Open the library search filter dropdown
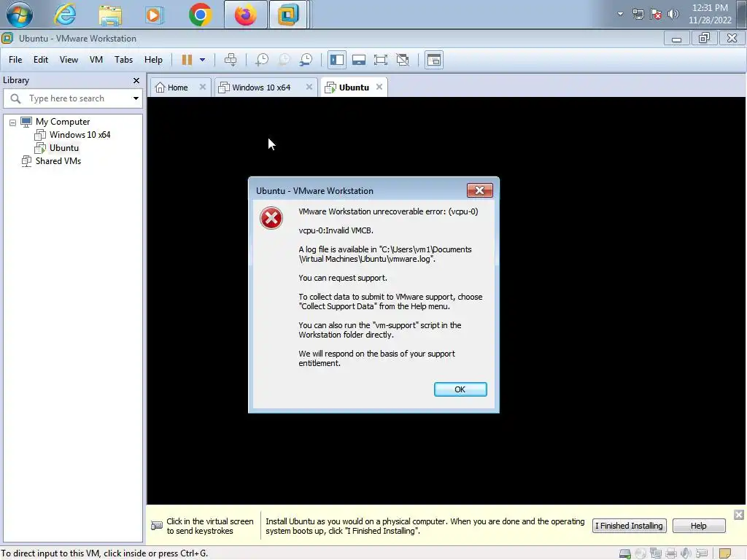 [136, 98]
